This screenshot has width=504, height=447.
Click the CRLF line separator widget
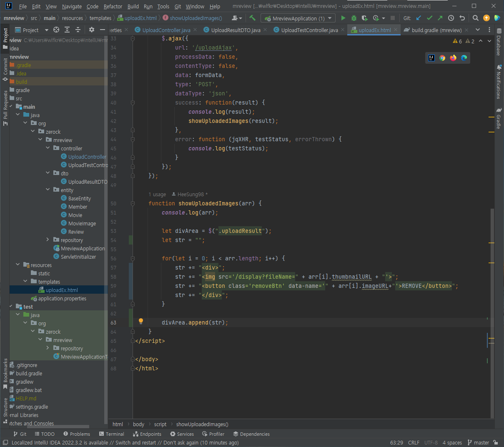[414, 442]
